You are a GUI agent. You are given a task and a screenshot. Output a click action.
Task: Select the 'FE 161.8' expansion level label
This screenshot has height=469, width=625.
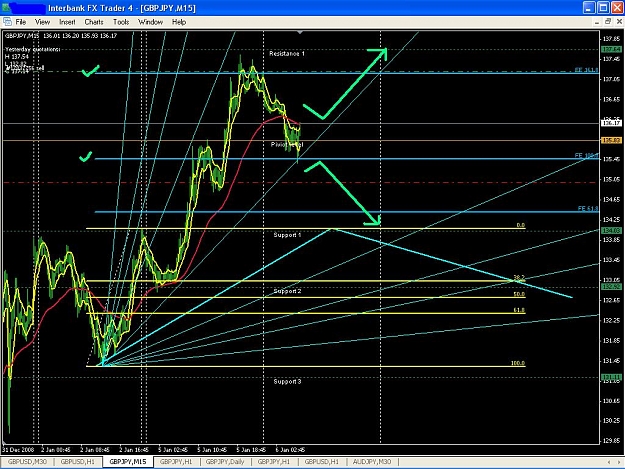tap(586, 70)
